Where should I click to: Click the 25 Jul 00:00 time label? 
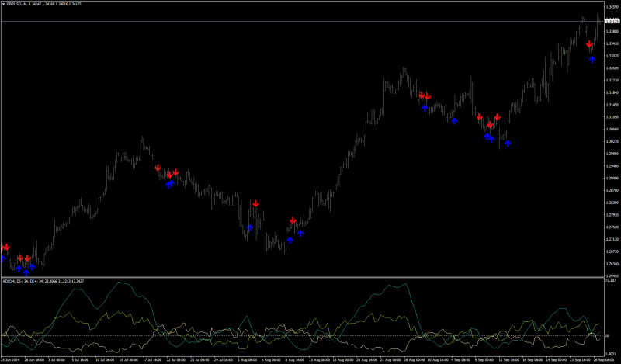coord(199,359)
